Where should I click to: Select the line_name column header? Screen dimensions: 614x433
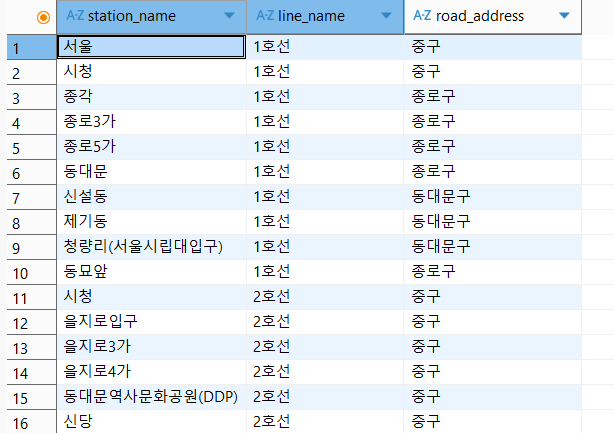click(x=325, y=16)
